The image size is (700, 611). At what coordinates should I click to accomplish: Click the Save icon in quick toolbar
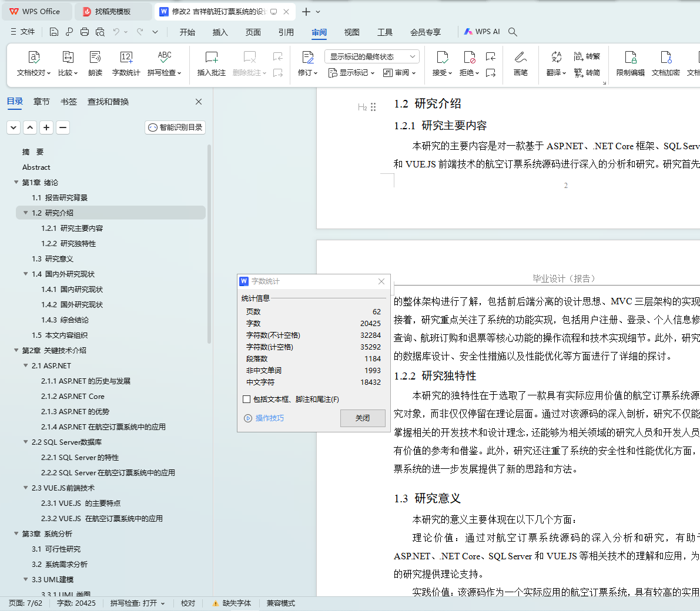click(x=54, y=32)
